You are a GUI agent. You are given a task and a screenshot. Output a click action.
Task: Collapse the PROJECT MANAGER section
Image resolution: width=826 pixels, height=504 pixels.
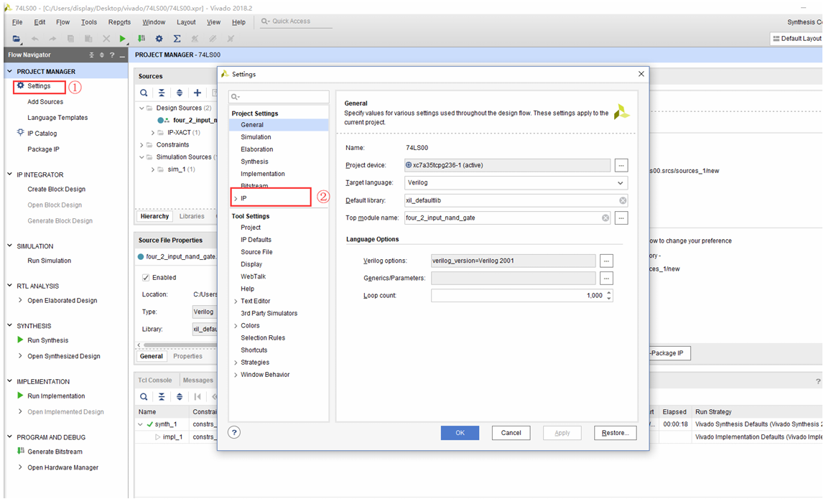[x=9, y=71]
